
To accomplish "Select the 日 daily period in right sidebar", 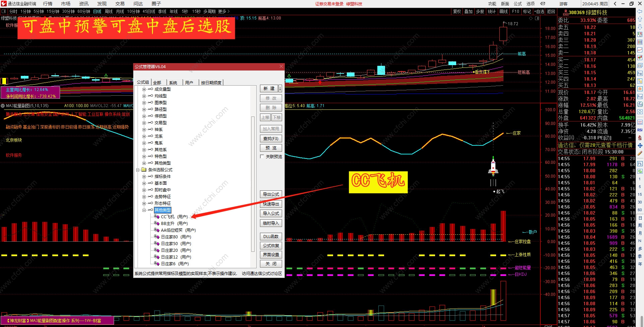I will 640,218.
